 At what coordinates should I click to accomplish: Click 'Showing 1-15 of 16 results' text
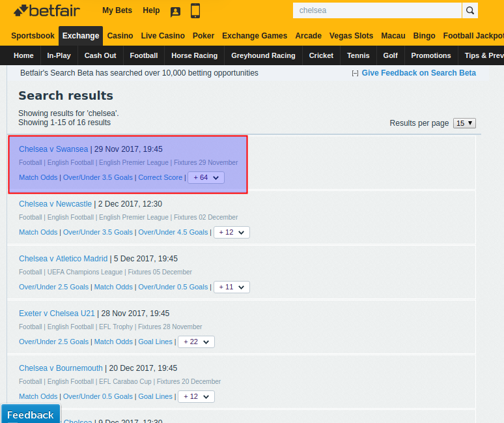click(64, 123)
